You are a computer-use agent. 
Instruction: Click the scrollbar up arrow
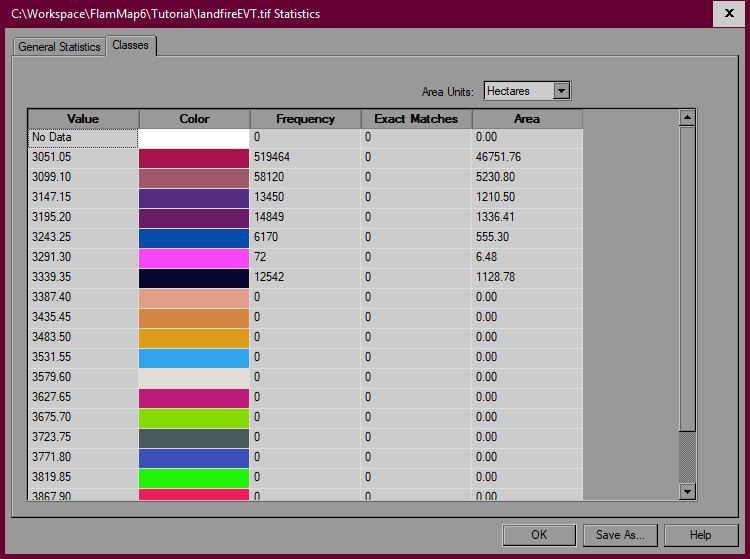[x=687, y=117]
